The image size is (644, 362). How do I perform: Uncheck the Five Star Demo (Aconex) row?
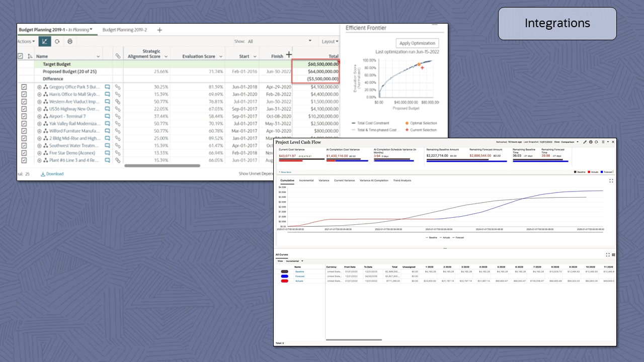24,152
